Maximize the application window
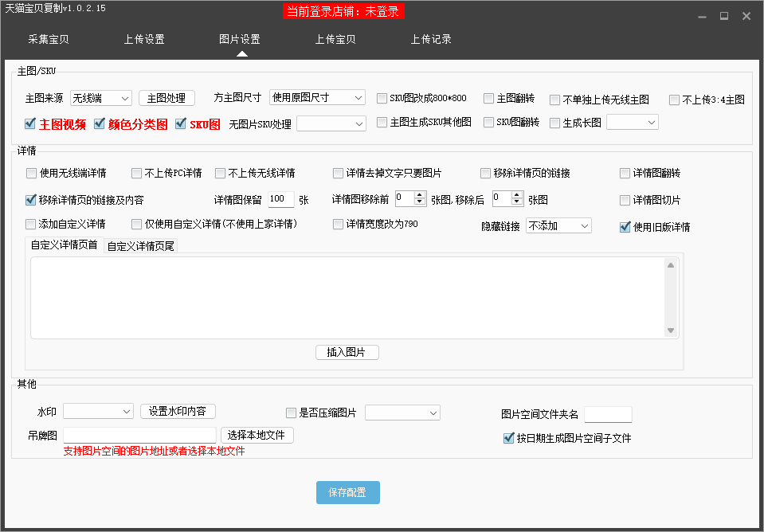 (x=724, y=16)
